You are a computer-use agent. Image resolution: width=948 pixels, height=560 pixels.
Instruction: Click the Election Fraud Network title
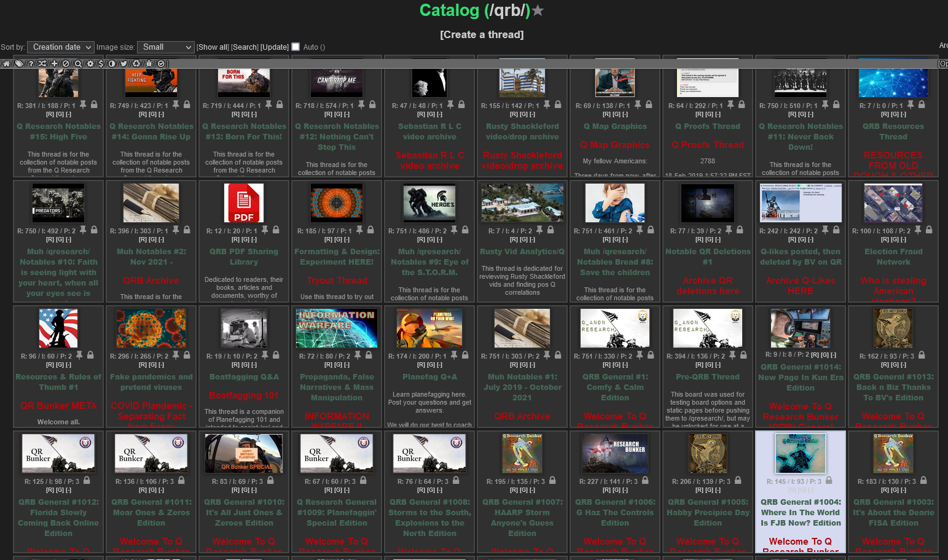(893, 257)
